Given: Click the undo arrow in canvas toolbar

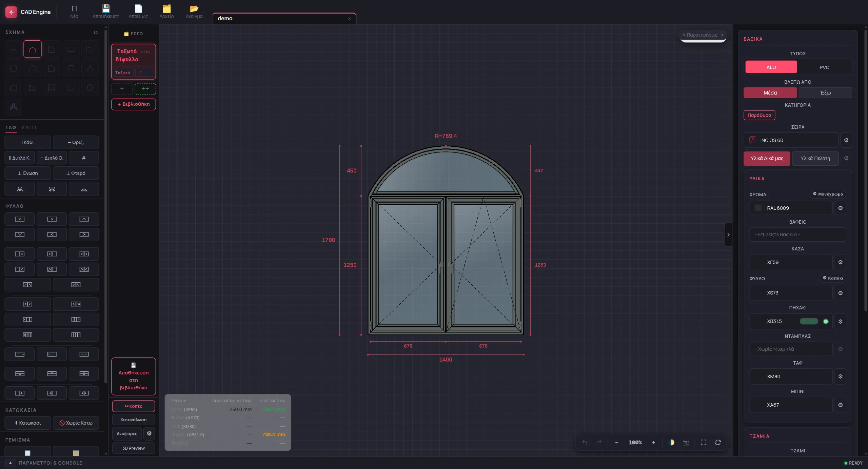Looking at the screenshot, I should click(x=585, y=443).
